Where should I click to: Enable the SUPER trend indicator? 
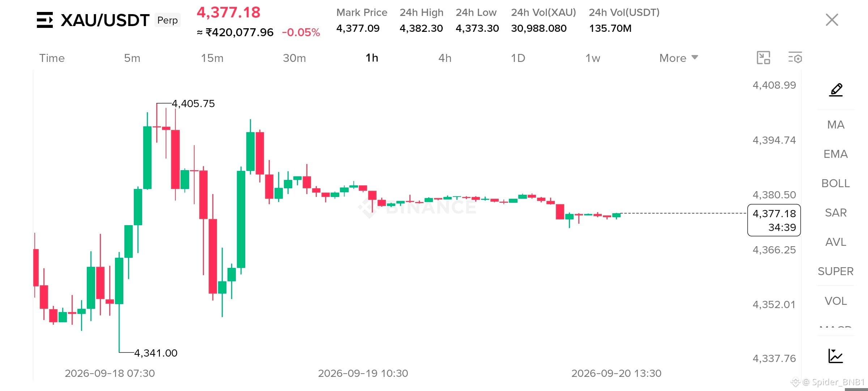[x=836, y=272]
